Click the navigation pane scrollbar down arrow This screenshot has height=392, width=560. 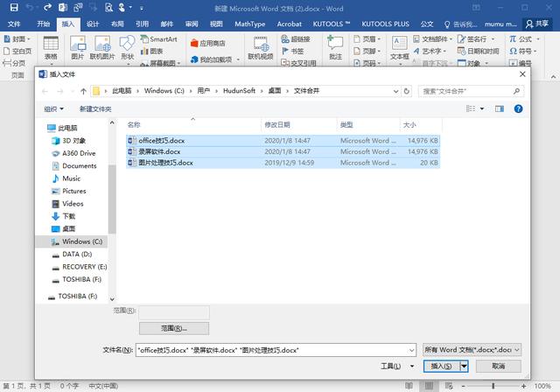pyautogui.click(x=112, y=299)
